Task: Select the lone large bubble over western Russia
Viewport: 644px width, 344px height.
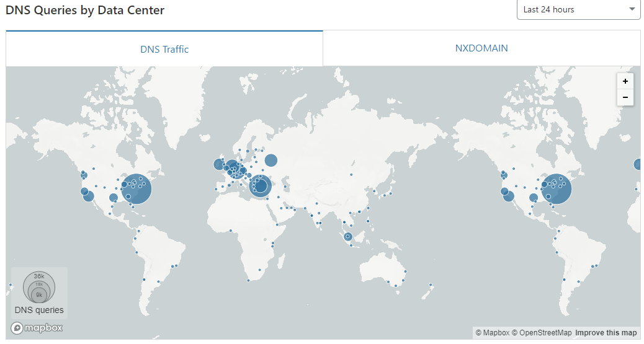Action: click(x=271, y=160)
